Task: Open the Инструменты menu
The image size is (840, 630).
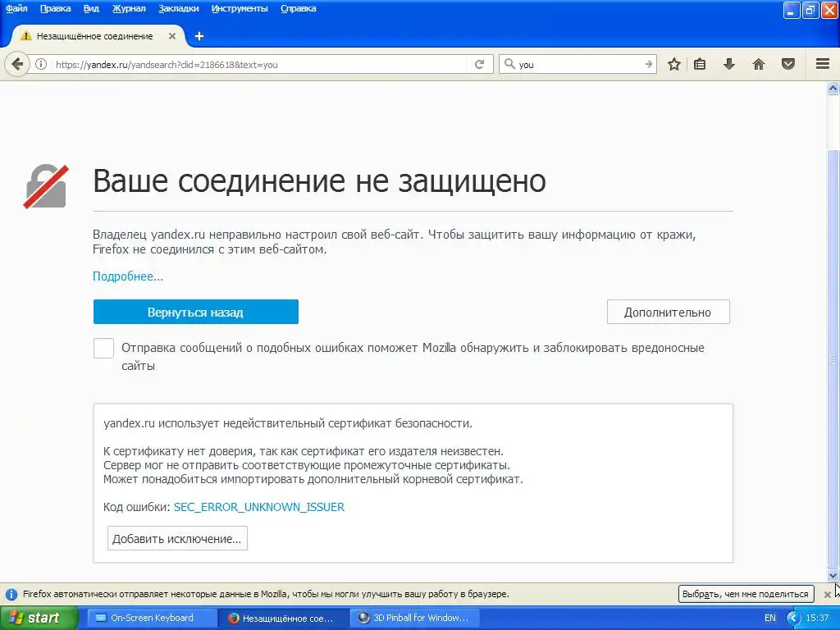Action: (240, 8)
